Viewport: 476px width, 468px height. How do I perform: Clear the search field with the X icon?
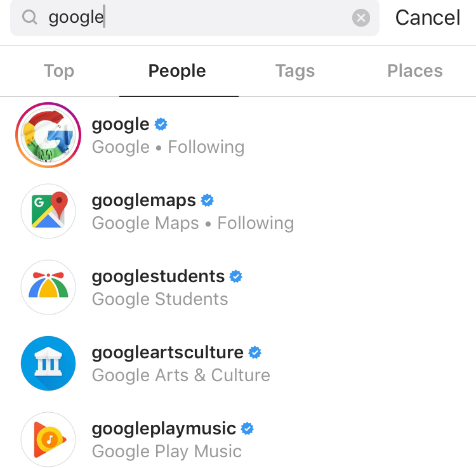click(x=360, y=18)
